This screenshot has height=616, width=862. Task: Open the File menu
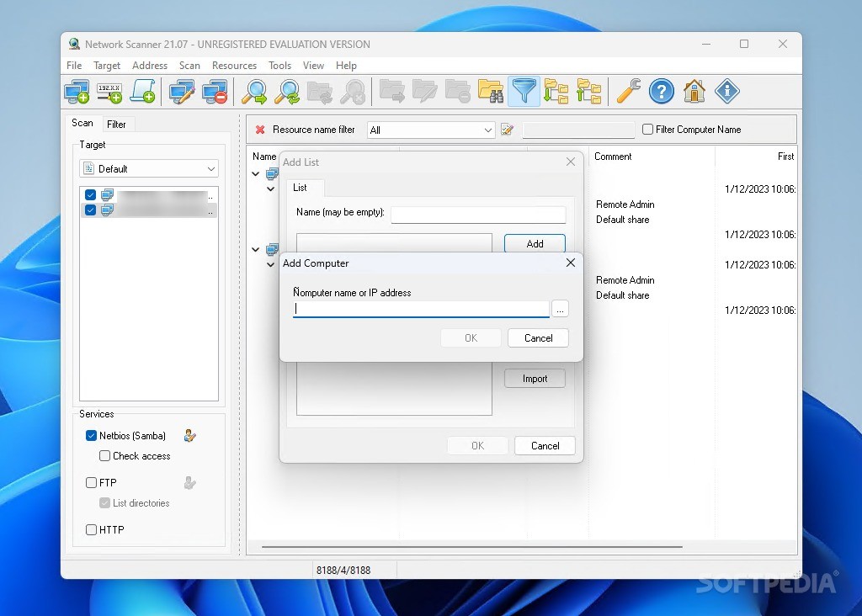(74, 66)
